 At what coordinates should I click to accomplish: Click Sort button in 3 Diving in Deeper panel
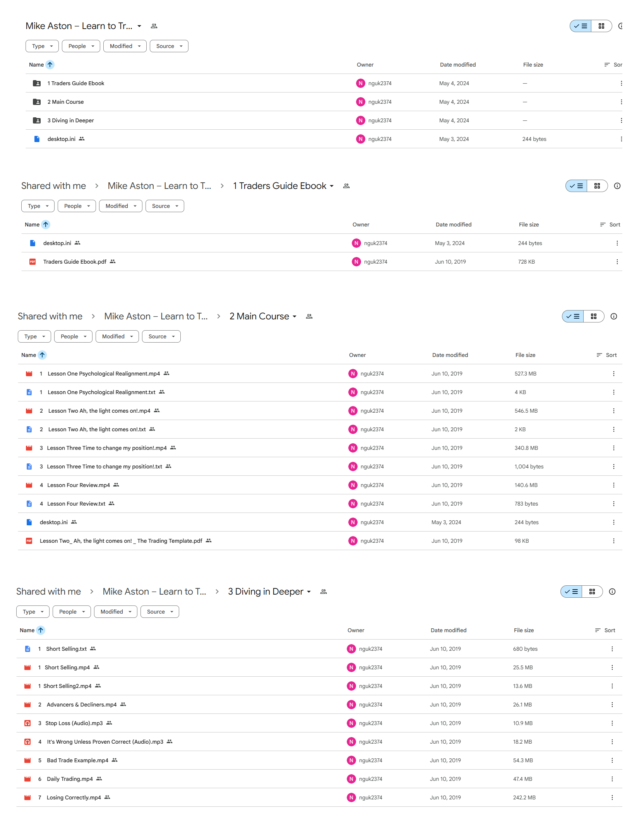pos(605,630)
